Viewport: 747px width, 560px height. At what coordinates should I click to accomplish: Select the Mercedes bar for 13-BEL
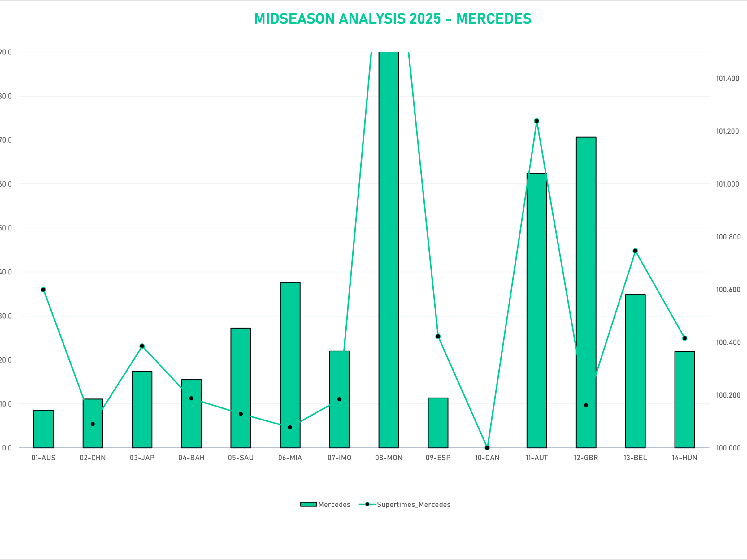pos(635,371)
